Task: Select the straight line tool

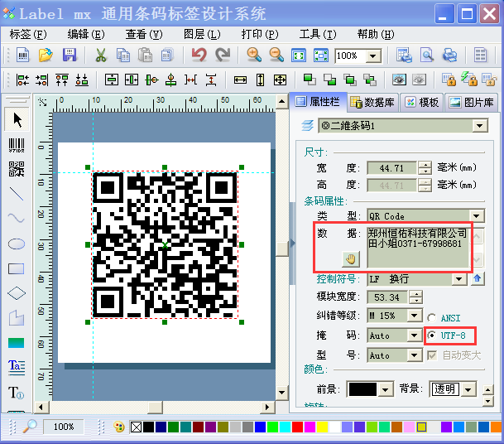Action: (x=17, y=194)
